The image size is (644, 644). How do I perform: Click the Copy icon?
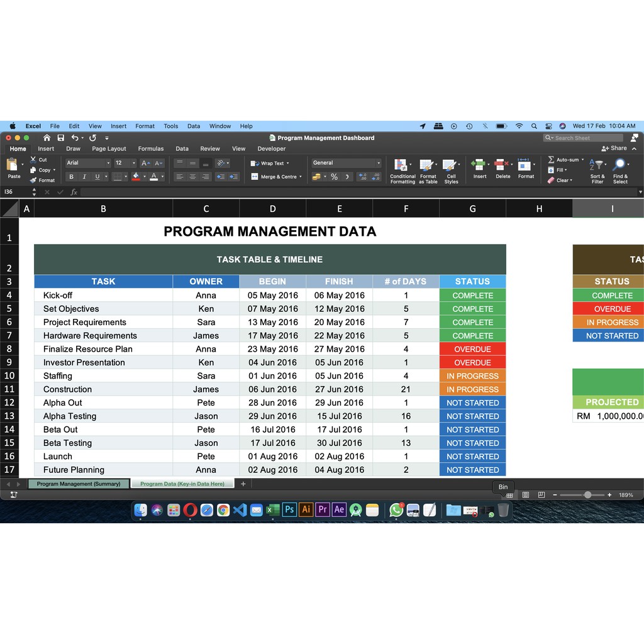pyautogui.click(x=33, y=170)
